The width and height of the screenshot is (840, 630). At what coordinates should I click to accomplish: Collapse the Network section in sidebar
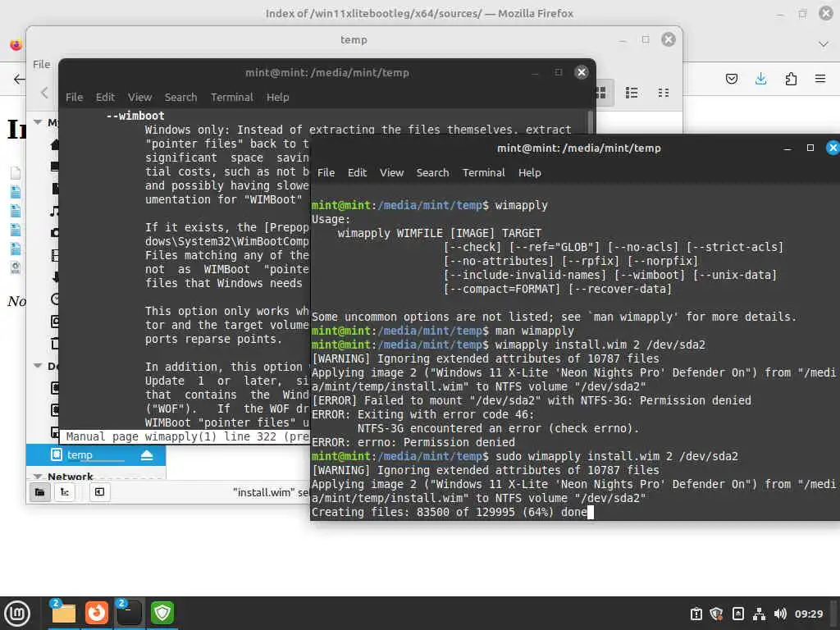[38, 477]
